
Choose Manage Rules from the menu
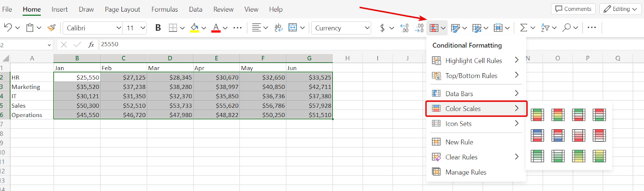tap(466, 172)
